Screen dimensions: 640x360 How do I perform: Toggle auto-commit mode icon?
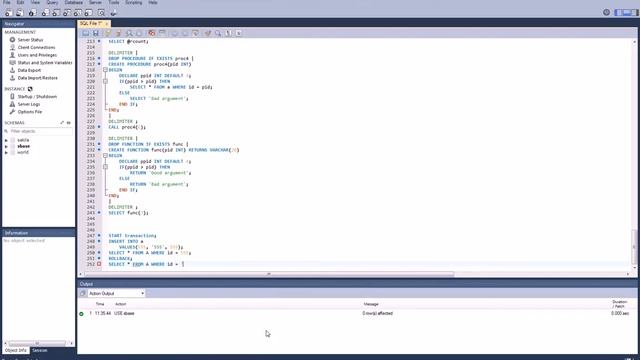(196, 33)
